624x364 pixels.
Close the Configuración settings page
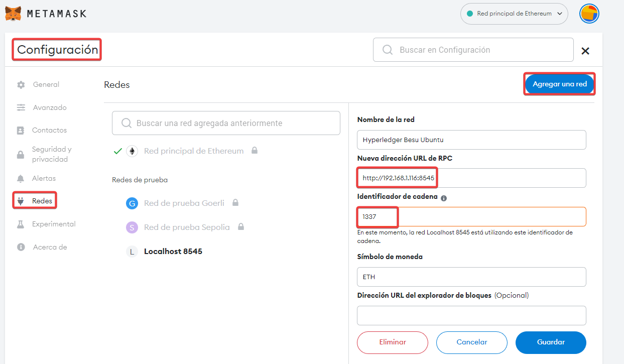click(585, 51)
